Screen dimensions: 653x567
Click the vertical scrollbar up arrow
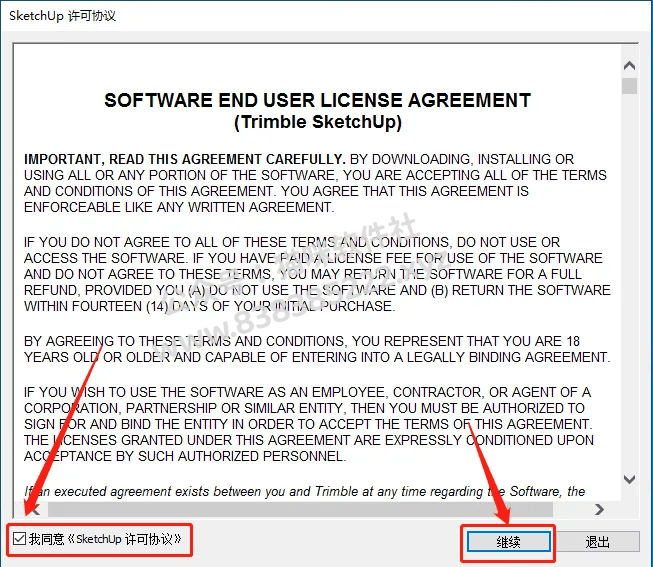629,65
